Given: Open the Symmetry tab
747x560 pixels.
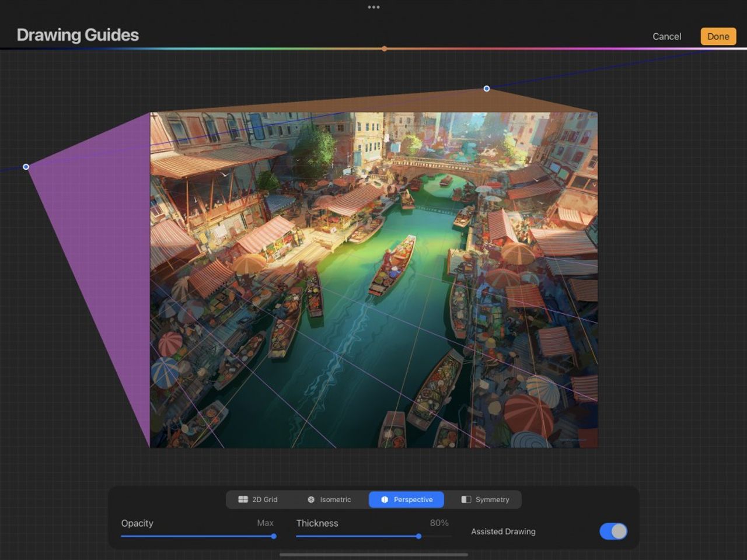Looking at the screenshot, I should [484, 499].
